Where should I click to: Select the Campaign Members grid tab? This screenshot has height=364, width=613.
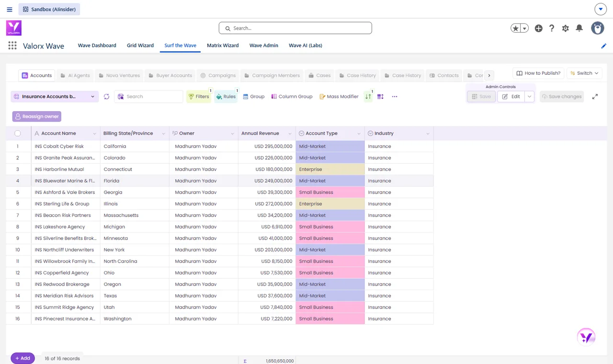point(272,76)
